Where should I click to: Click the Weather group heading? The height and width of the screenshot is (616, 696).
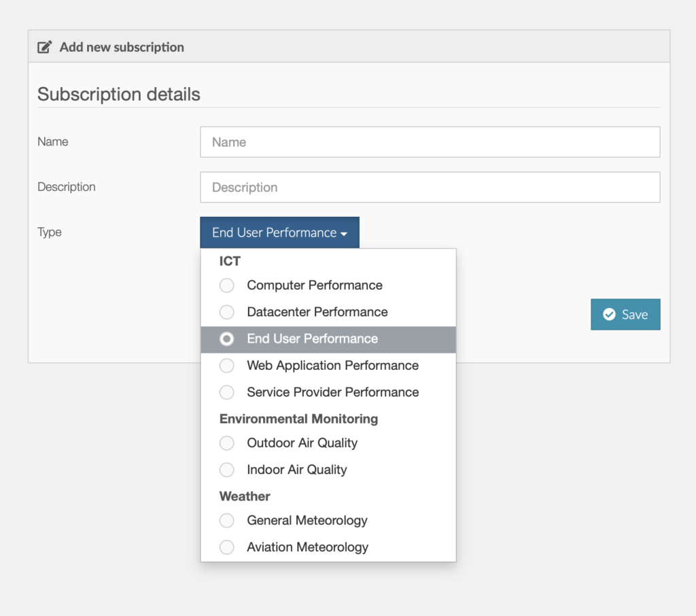[245, 496]
